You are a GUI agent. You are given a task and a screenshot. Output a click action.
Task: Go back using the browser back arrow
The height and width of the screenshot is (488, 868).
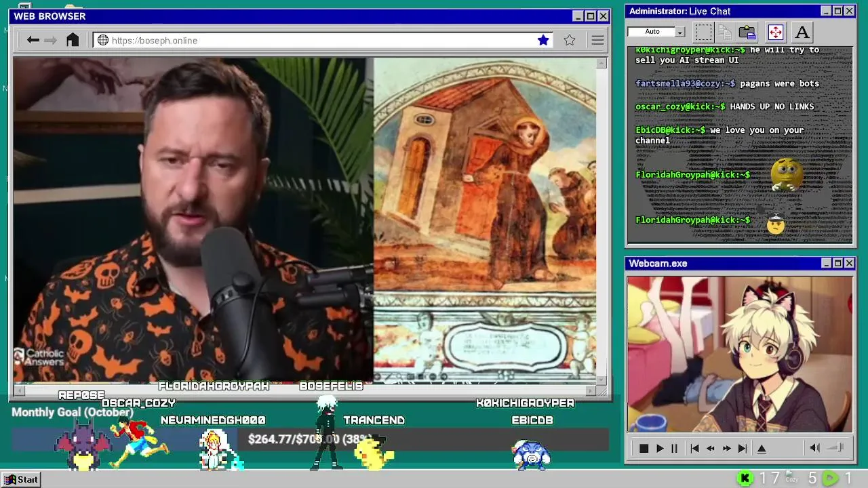tap(33, 40)
